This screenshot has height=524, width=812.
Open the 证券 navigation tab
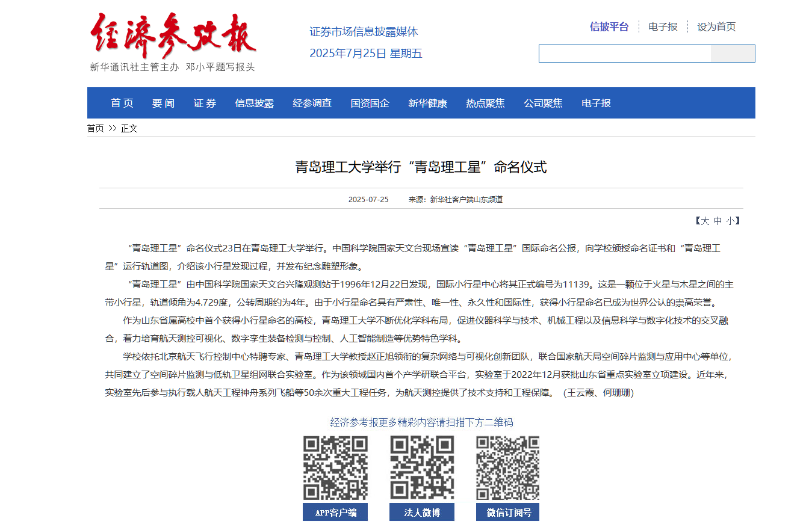(205, 103)
